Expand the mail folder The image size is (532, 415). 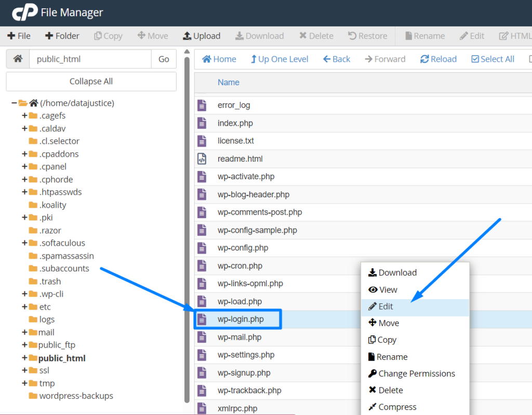[24, 332]
